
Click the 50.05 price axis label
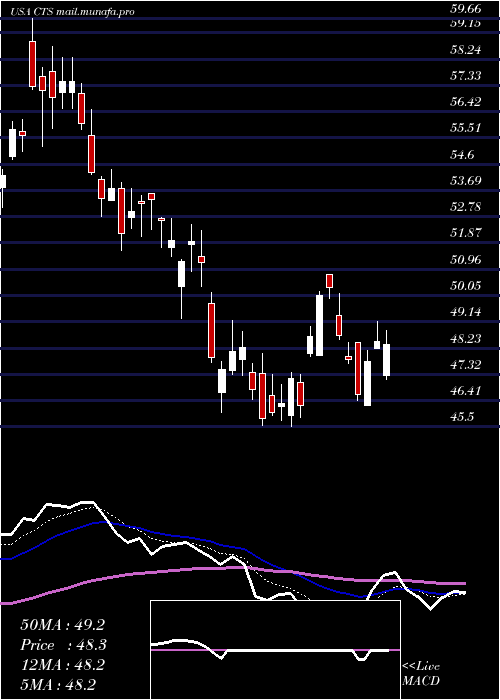click(466, 286)
